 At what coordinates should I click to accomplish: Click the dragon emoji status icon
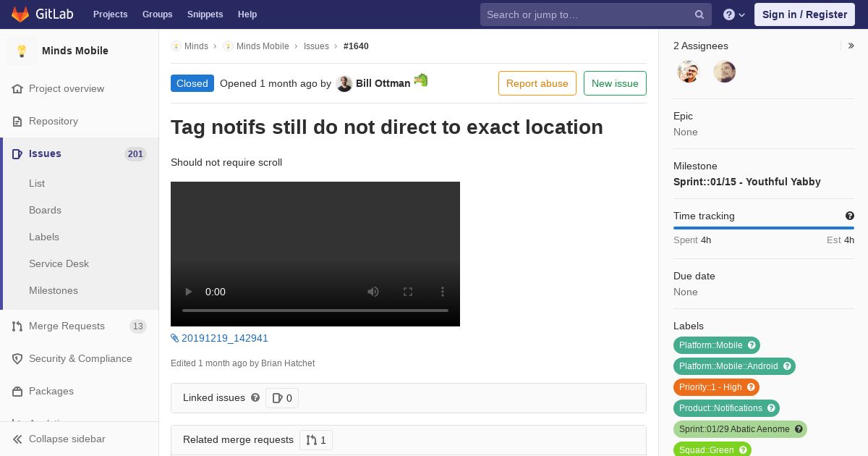point(421,80)
